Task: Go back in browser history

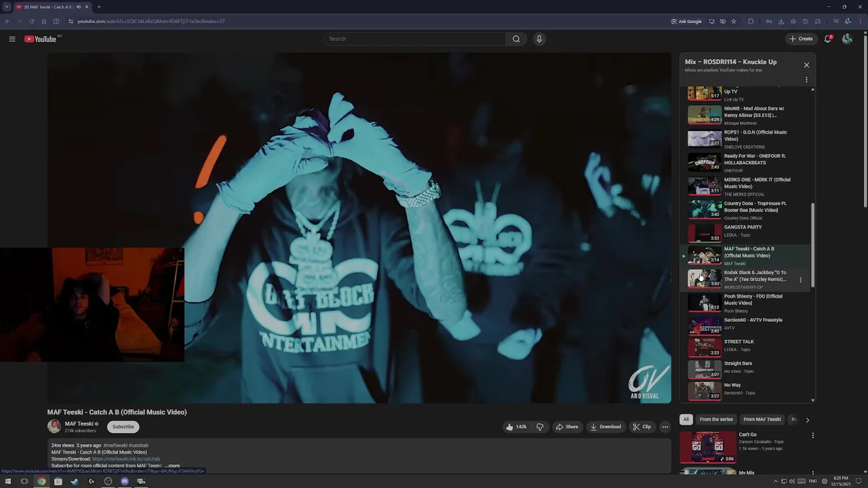Action: [7, 21]
